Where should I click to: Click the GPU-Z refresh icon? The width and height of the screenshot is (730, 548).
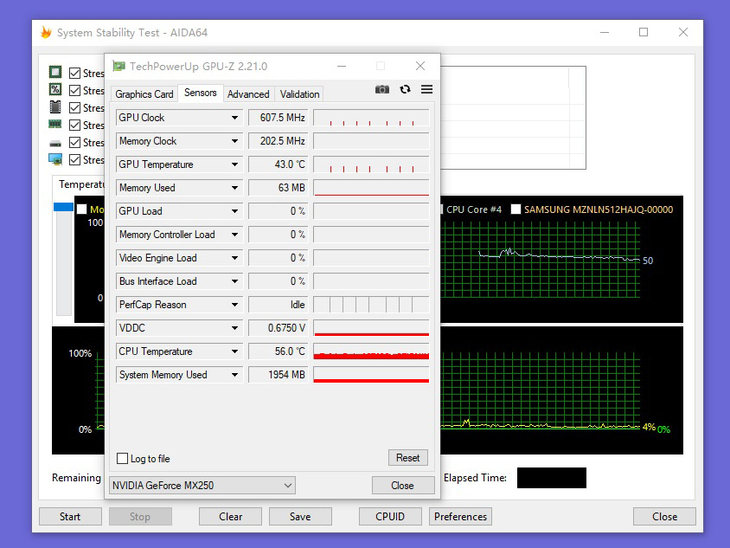405,89
